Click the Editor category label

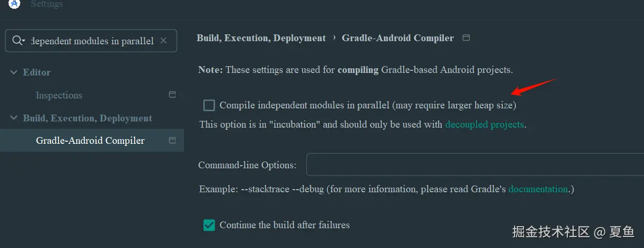click(37, 72)
